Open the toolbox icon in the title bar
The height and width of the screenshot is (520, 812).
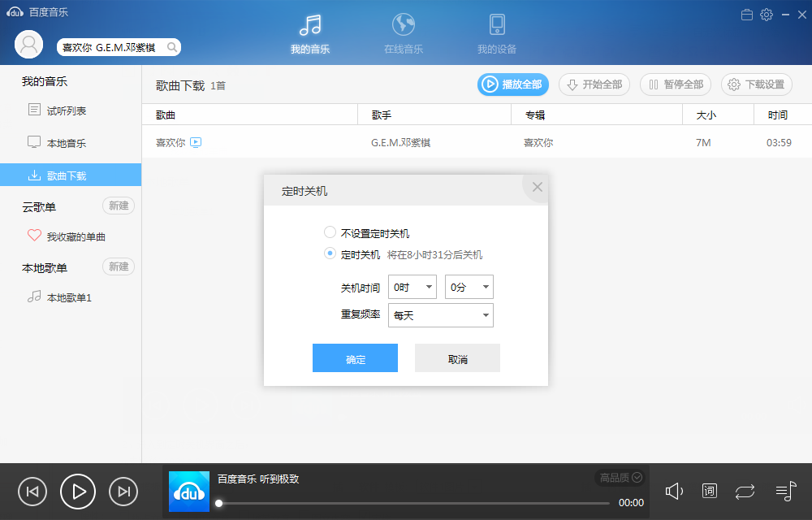coord(746,14)
